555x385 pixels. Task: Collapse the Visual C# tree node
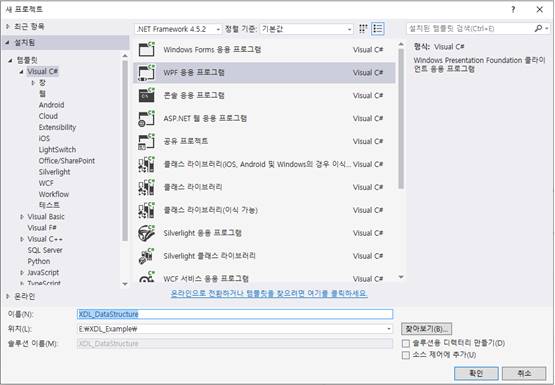21,72
